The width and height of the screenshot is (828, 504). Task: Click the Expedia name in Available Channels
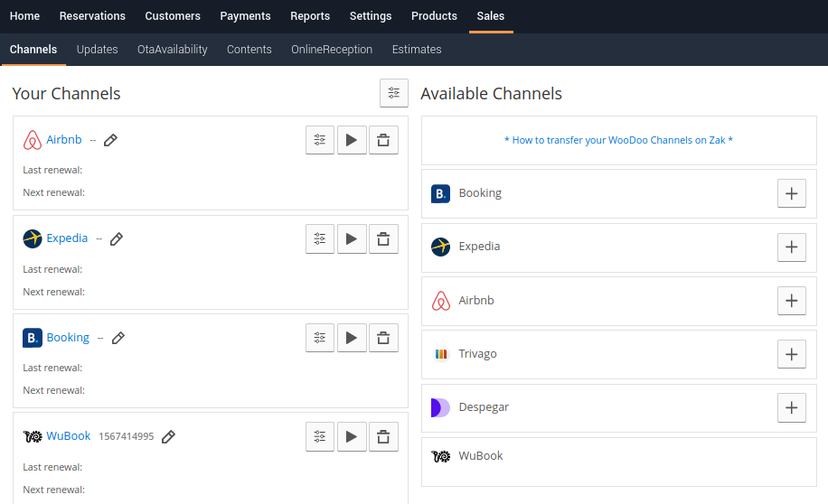479,247
